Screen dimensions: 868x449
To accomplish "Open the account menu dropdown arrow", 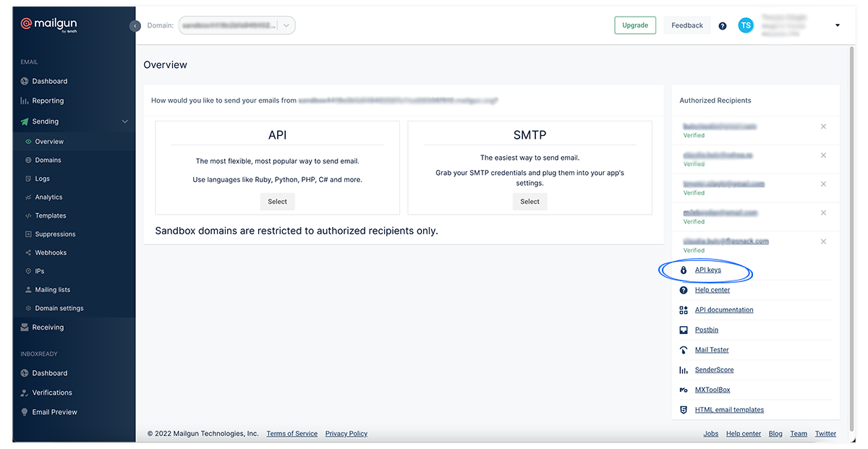I will point(838,25).
